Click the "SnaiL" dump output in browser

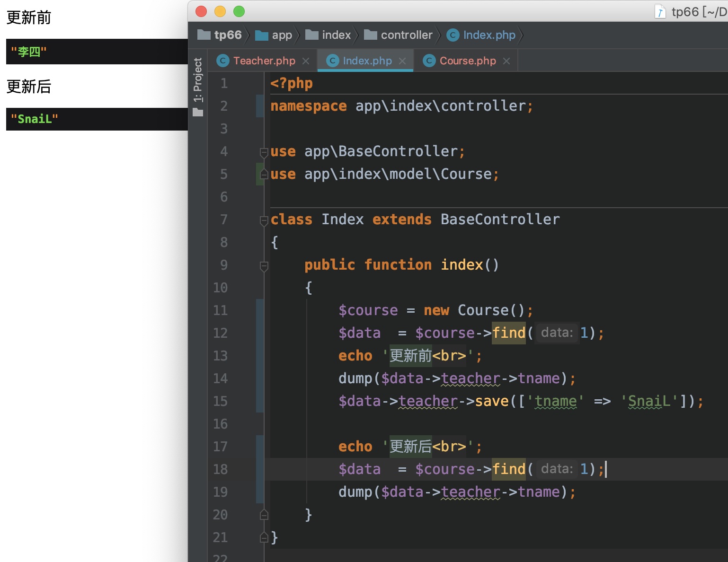click(x=35, y=119)
